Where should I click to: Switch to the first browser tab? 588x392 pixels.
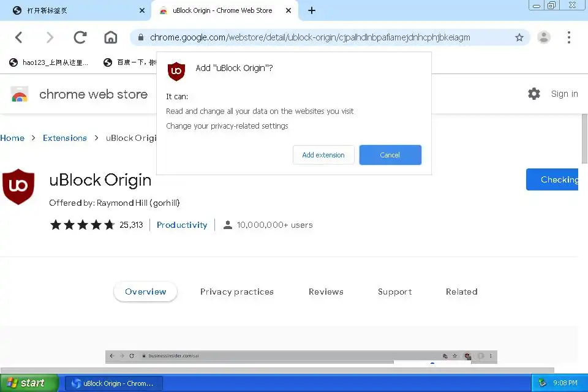[75, 10]
